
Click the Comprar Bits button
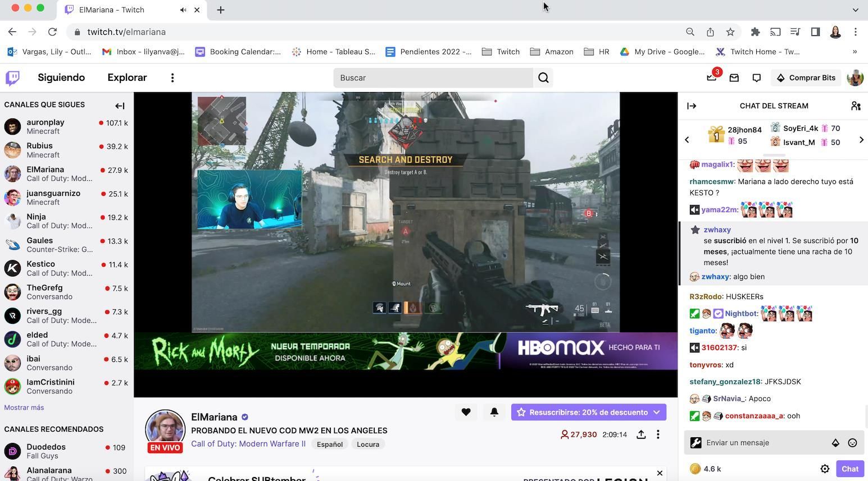click(806, 78)
